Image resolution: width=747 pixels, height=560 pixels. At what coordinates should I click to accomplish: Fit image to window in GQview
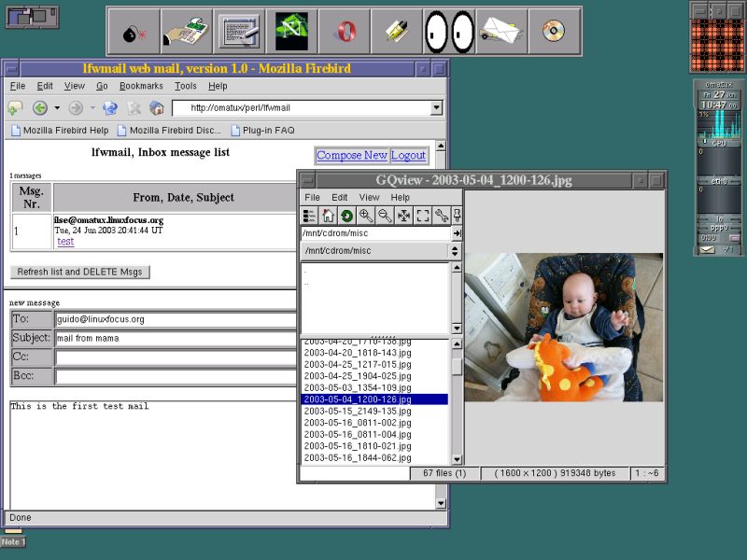coord(404,216)
